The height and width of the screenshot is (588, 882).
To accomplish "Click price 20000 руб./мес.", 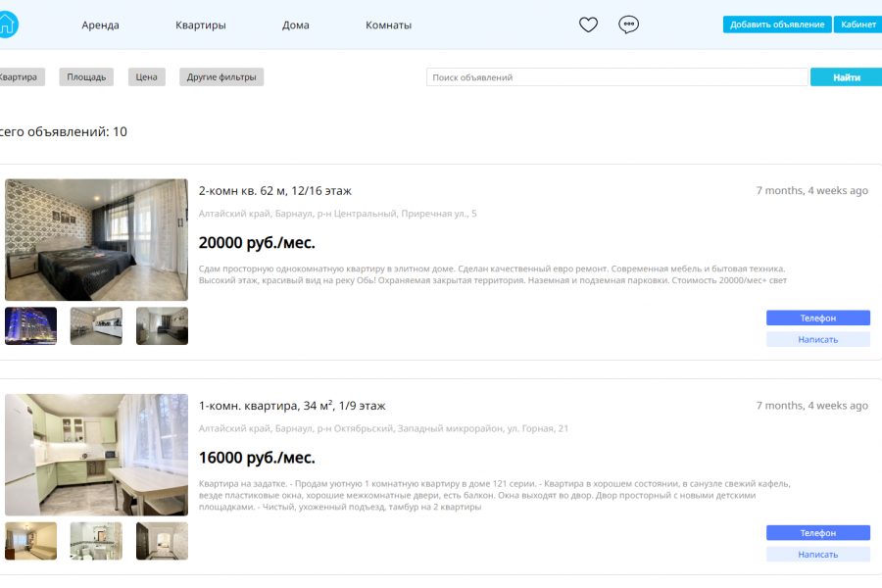I will click(257, 242).
